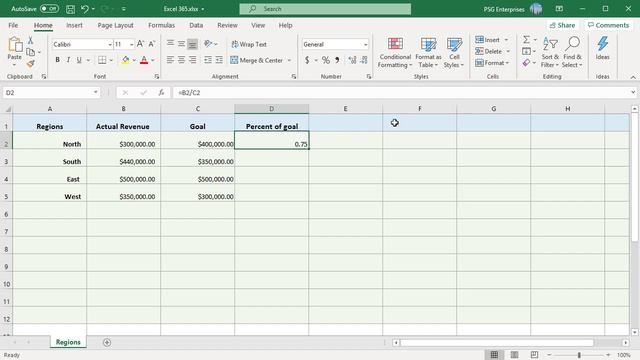
Task: Open Sort & Filter menu
Action: pos(550,52)
